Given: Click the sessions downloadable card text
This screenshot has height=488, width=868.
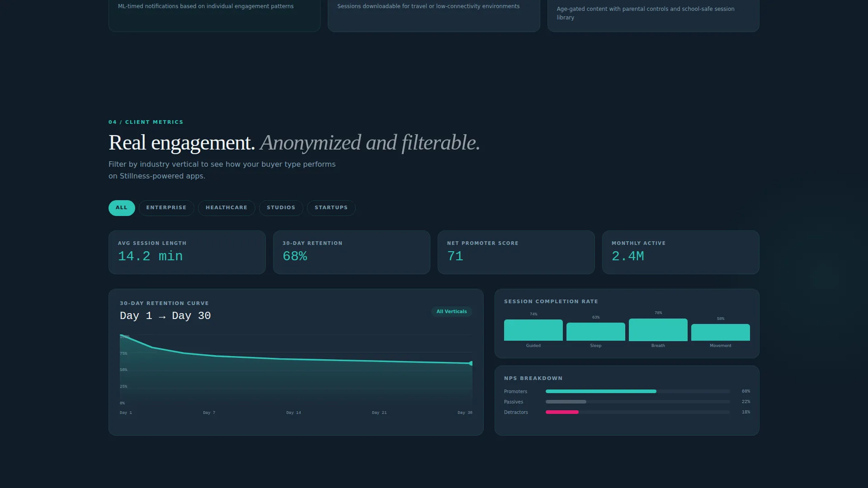Looking at the screenshot, I should pos(428,6).
